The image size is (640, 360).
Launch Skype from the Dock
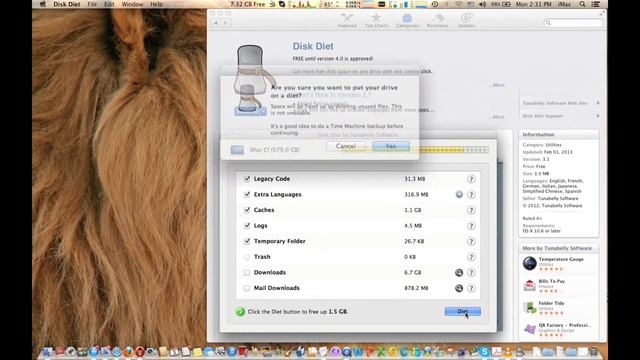pyautogui.click(x=484, y=351)
